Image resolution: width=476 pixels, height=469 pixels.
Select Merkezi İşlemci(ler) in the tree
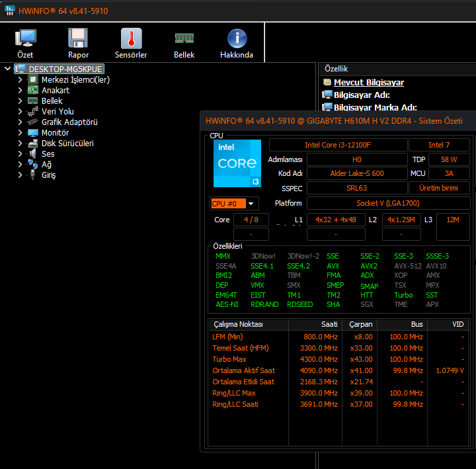click(x=75, y=80)
